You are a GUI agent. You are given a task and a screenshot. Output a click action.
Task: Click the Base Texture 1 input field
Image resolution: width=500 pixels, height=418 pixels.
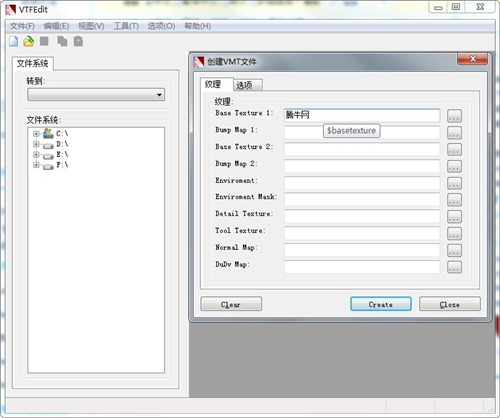pos(362,115)
